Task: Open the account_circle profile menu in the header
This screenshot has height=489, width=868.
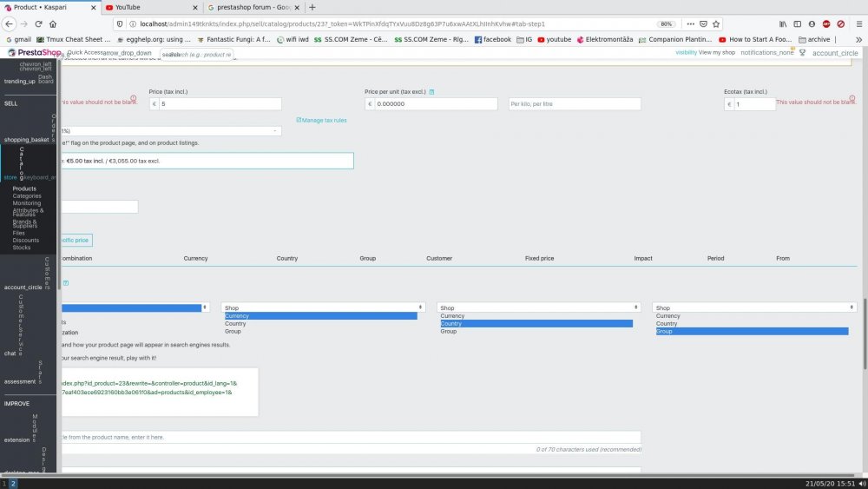Action: coord(835,53)
